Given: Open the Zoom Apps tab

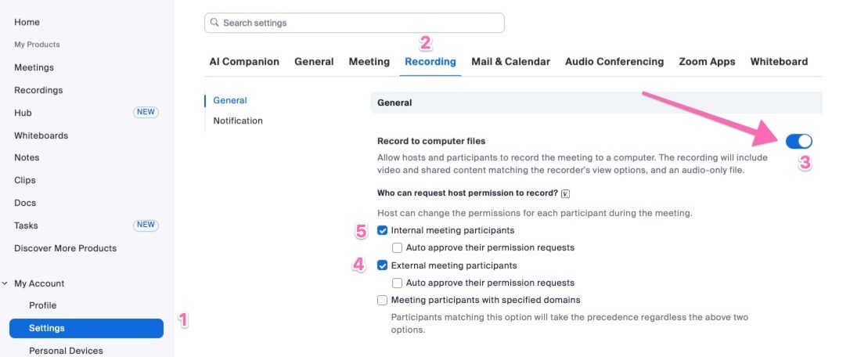Looking at the screenshot, I should [x=707, y=62].
